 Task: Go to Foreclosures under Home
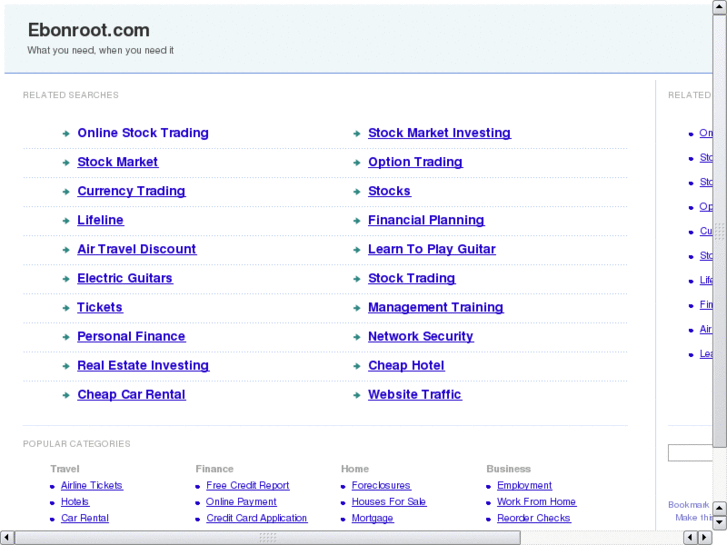click(x=381, y=486)
